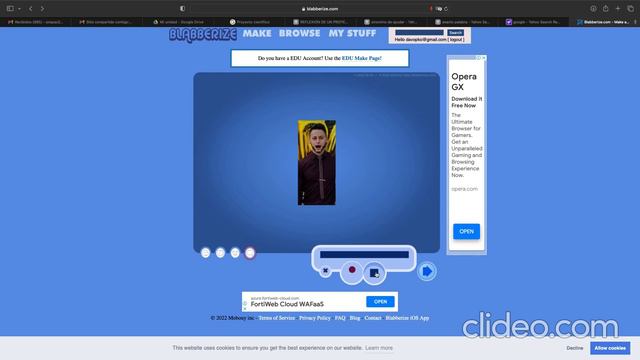Click Decline on the cookie banner
The width and height of the screenshot is (640, 360).
[x=575, y=348]
